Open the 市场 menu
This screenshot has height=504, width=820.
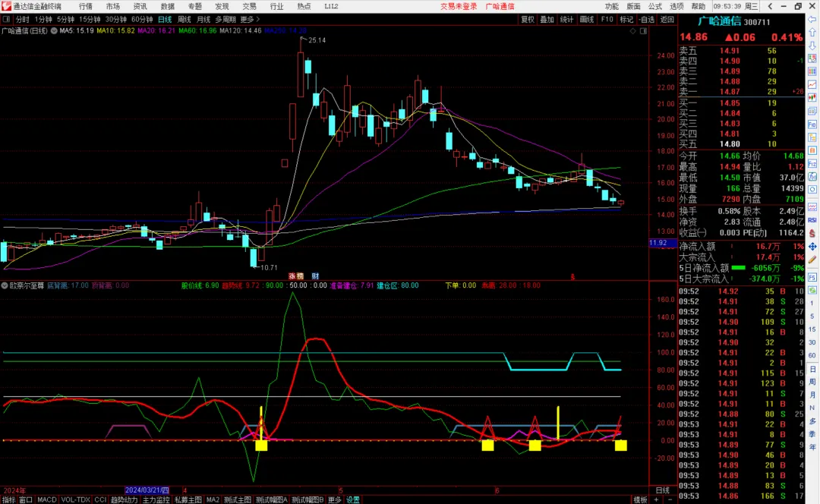113,6
